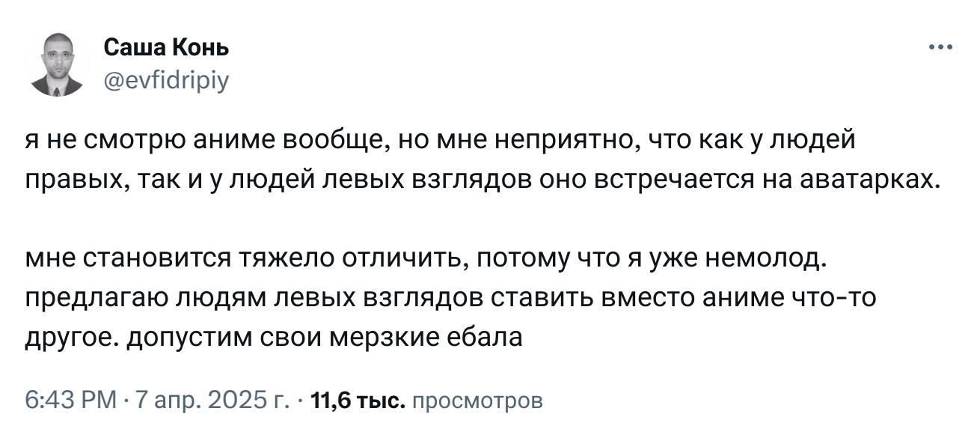Open the Саша Конь display name link
The width and height of the screenshot is (980, 441).
point(166,49)
